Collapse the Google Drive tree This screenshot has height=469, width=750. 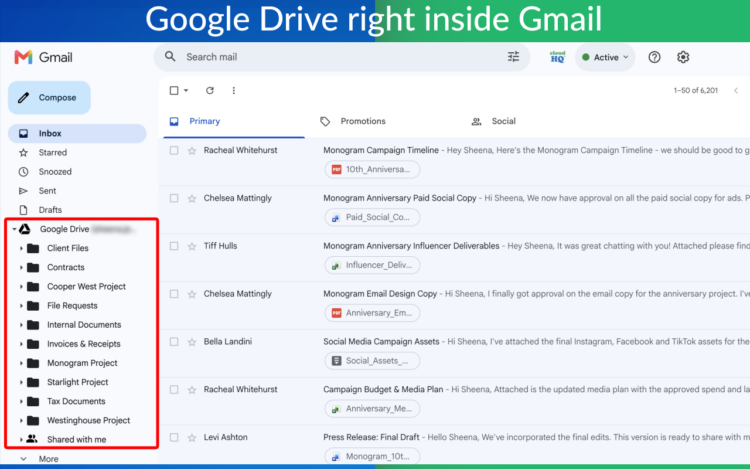[x=14, y=229]
